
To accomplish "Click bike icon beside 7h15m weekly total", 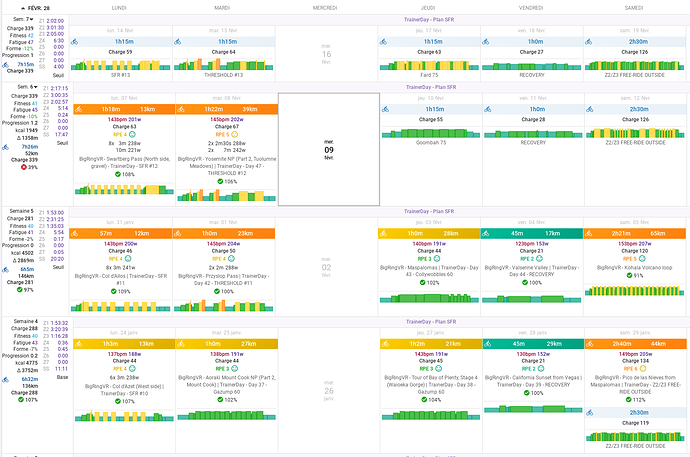I will point(6,65).
